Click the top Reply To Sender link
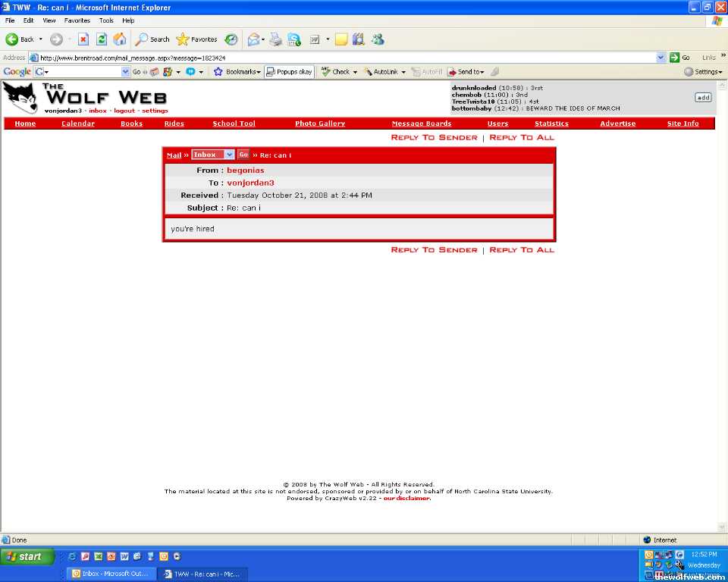The height and width of the screenshot is (582, 728). pyautogui.click(x=434, y=137)
